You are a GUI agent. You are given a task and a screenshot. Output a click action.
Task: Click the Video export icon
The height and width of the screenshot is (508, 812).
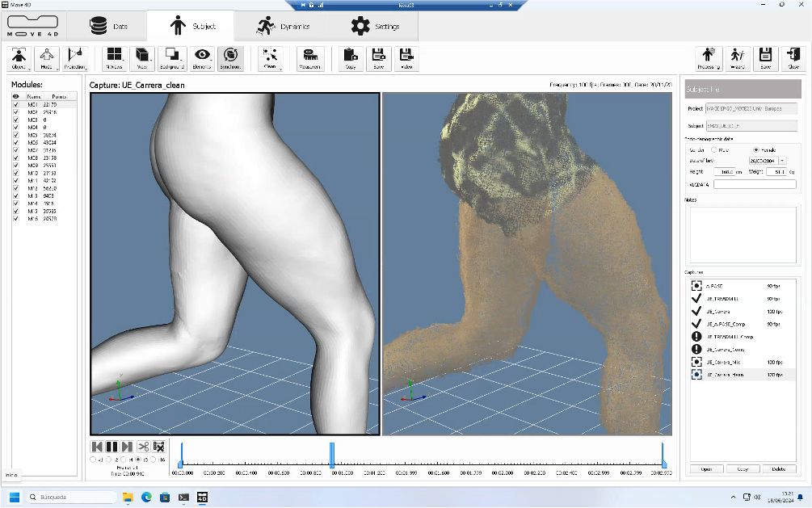point(406,58)
